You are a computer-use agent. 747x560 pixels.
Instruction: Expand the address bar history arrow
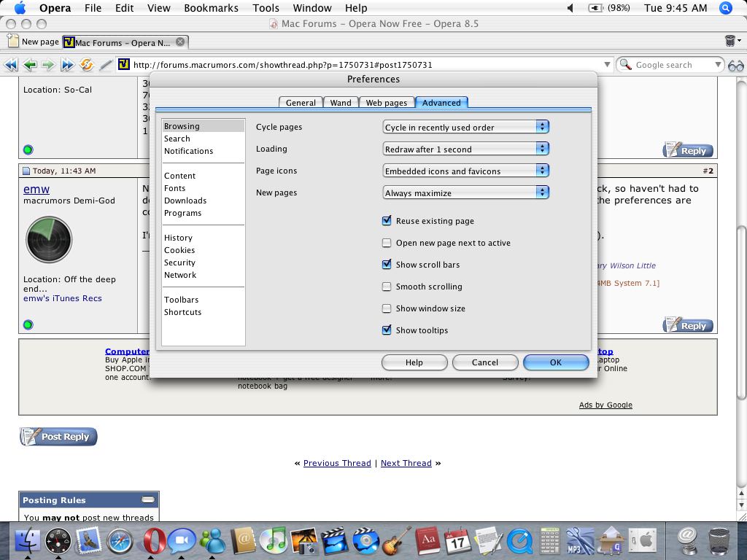click(607, 65)
